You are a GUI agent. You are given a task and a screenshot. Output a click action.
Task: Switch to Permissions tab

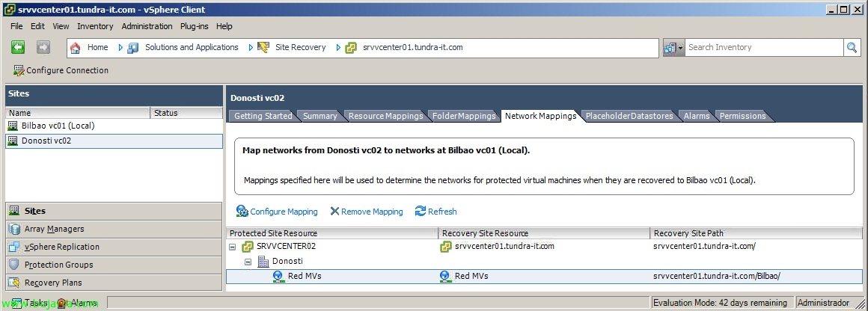(x=742, y=116)
